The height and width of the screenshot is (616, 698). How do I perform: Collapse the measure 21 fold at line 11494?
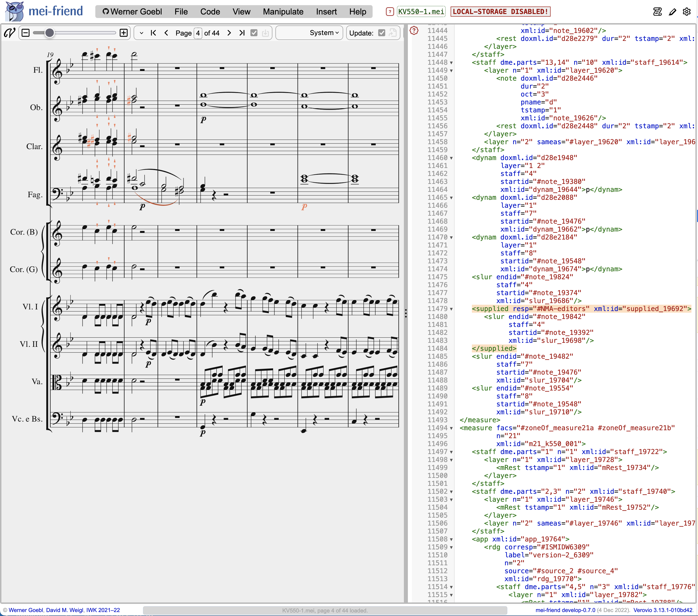[x=452, y=428]
